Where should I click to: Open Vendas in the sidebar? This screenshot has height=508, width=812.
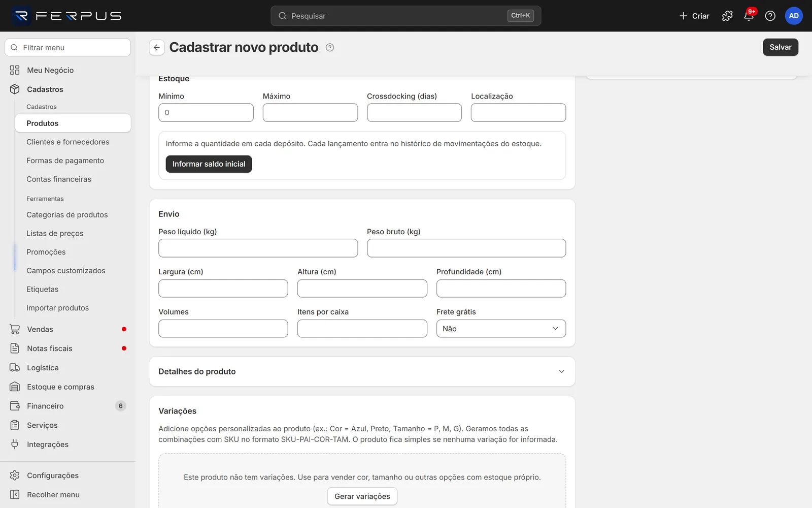(67, 329)
